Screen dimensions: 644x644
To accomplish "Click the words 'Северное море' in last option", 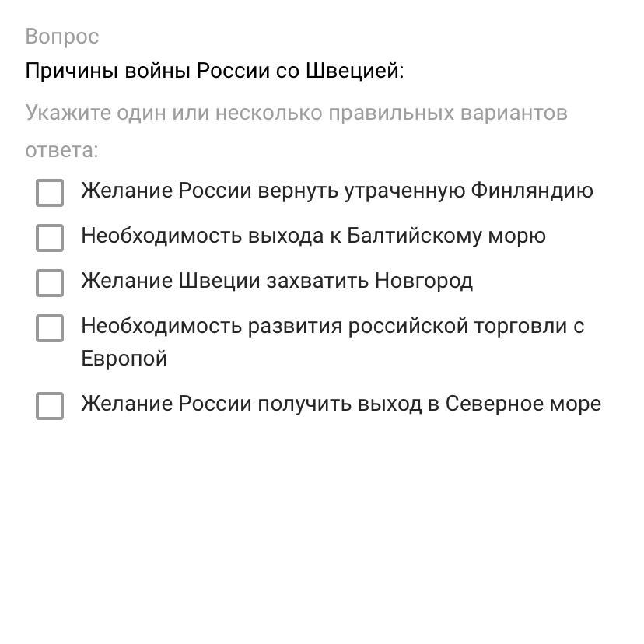I will pos(523,404).
